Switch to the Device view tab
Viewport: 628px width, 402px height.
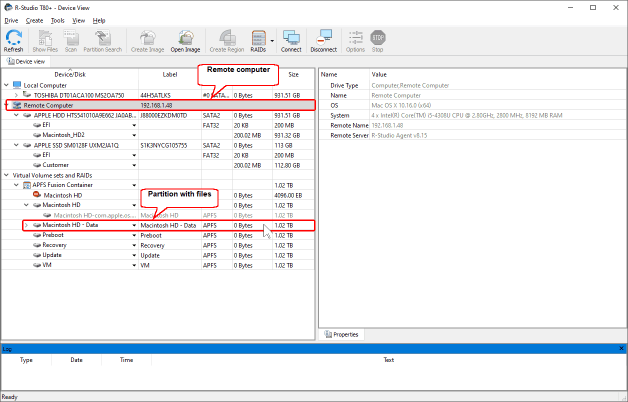26,61
